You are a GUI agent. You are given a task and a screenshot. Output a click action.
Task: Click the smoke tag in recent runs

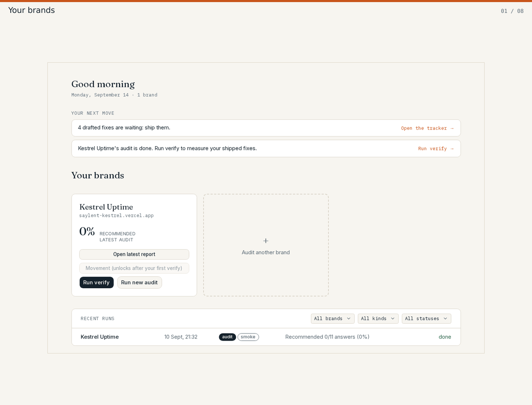pyautogui.click(x=248, y=337)
